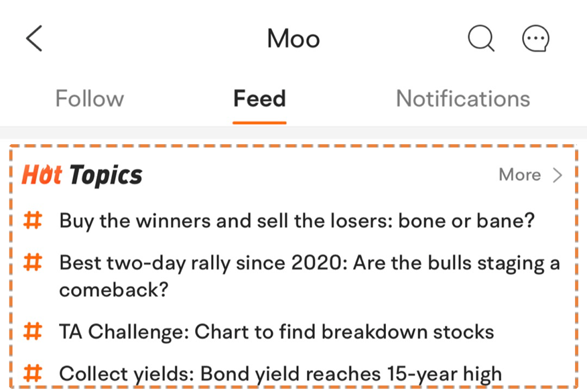Screen dimensions: 587x392
Task: Open TA Challenge breakdown stocks topic
Action: (277, 332)
